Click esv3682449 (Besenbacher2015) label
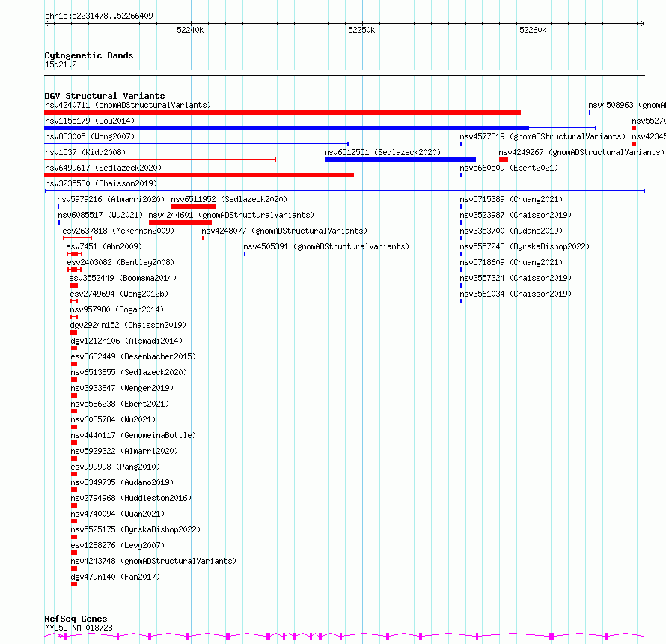 (x=133, y=356)
